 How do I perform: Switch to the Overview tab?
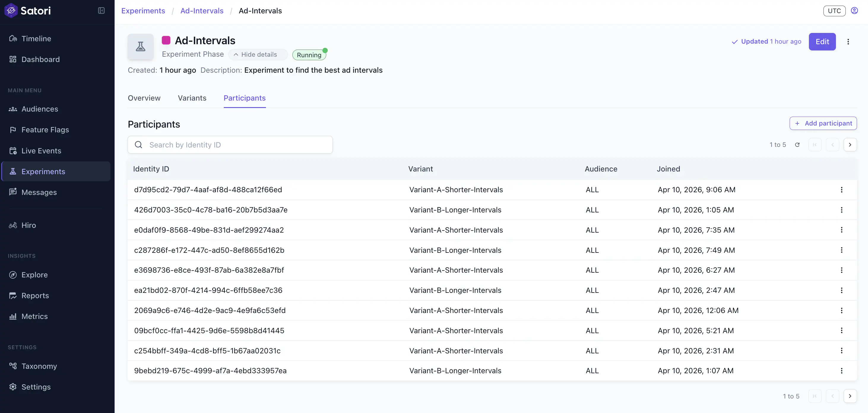click(x=144, y=98)
